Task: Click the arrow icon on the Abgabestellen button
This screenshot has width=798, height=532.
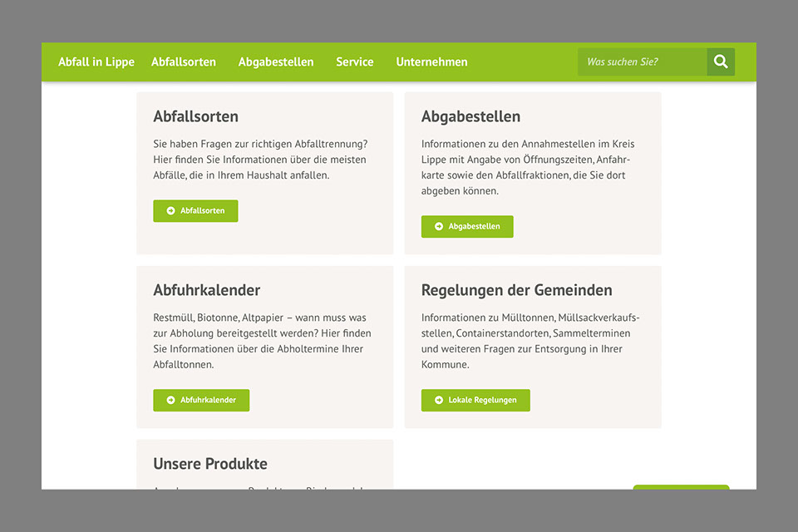Action: tap(439, 226)
